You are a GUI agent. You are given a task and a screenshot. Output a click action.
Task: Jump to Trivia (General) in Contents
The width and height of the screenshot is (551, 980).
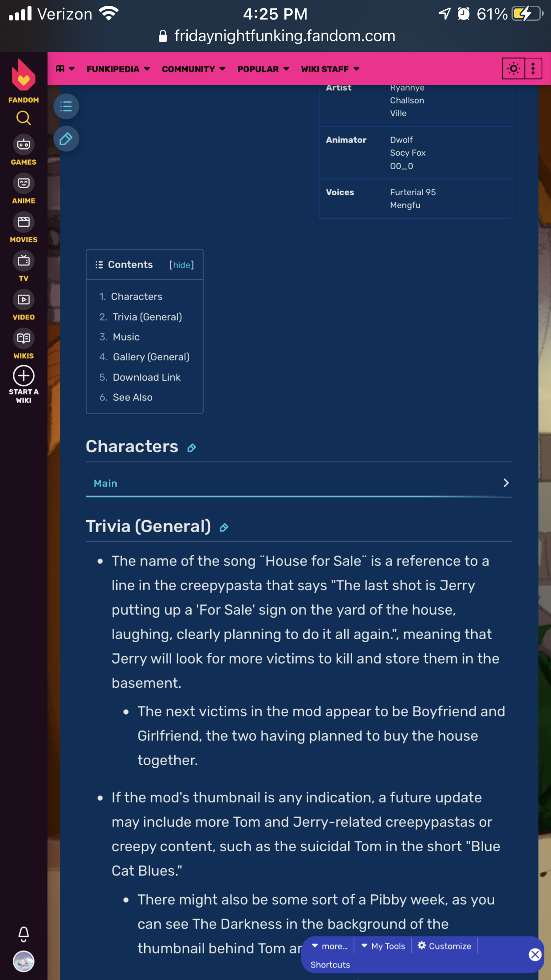tap(147, 317)
